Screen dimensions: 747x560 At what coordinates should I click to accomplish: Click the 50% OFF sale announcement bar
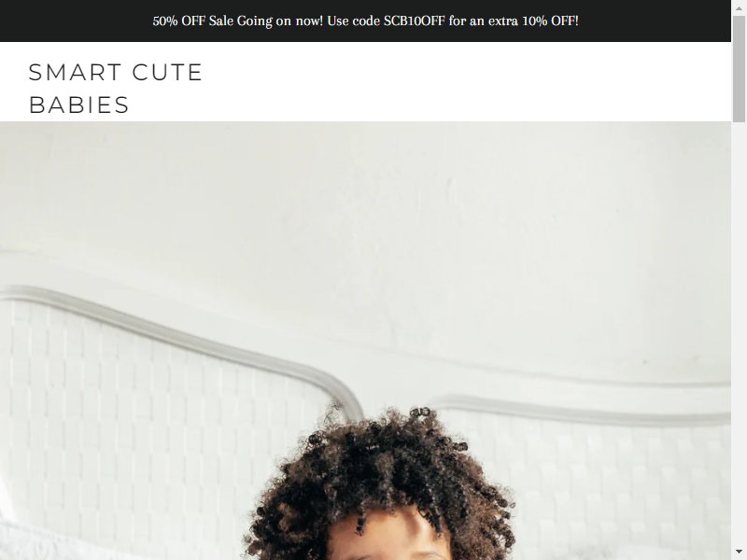pyautogui.click(x=365, y=21)
